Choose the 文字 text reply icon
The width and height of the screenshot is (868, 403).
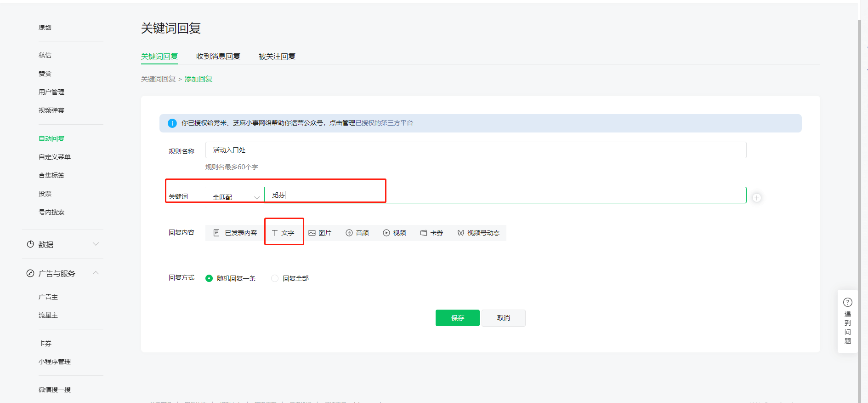pos(275,233)
